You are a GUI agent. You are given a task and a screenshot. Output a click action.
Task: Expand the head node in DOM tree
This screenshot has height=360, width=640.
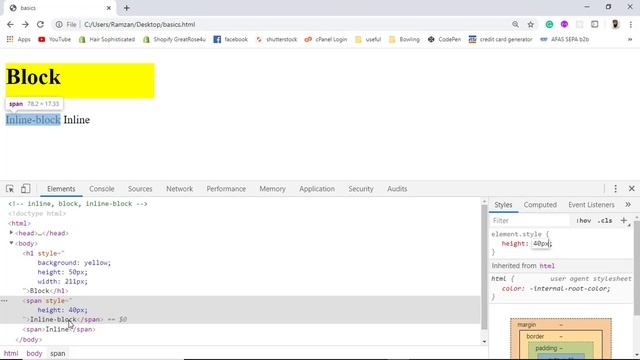pyautogui.click(x=11, y=233)
